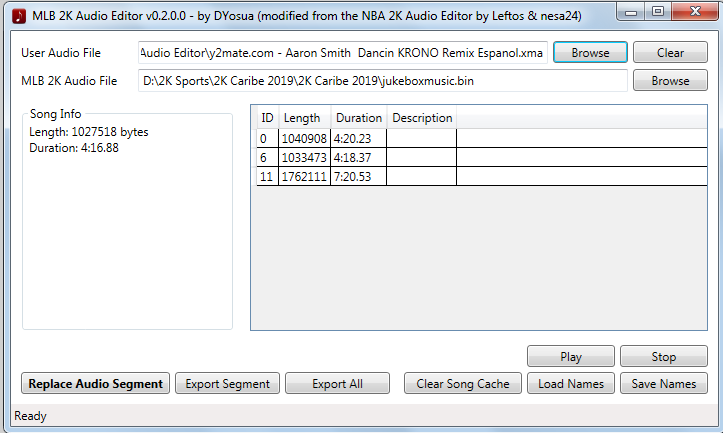Select the song row with ID 11
723x433 pixels.
tap(481, 176)
